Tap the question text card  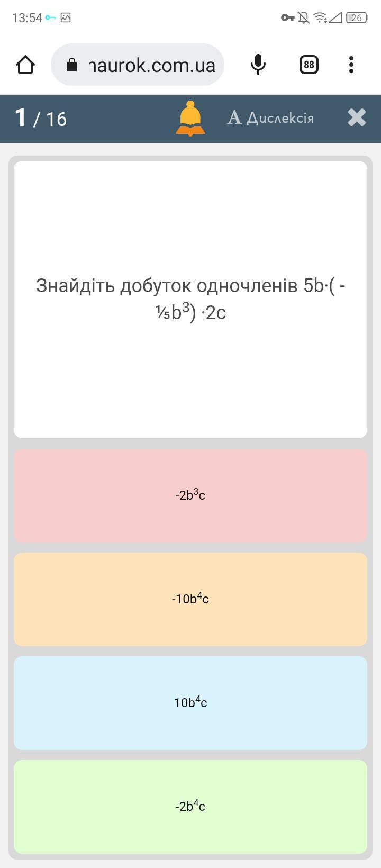[190, 299]
